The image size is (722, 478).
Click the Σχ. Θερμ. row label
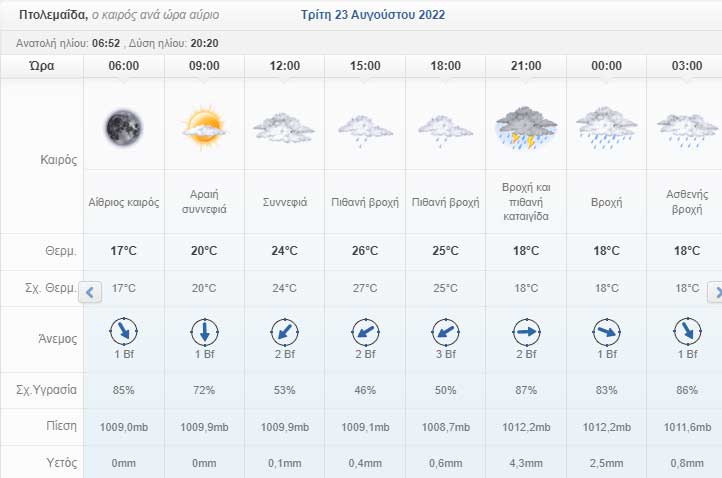click(51, 288)
